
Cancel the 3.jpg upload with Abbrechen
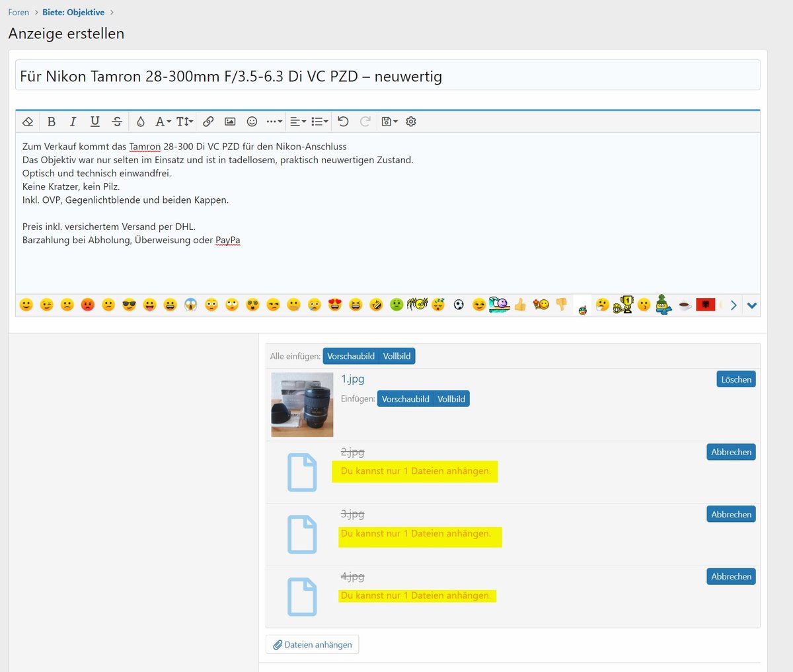pos(731,514)
